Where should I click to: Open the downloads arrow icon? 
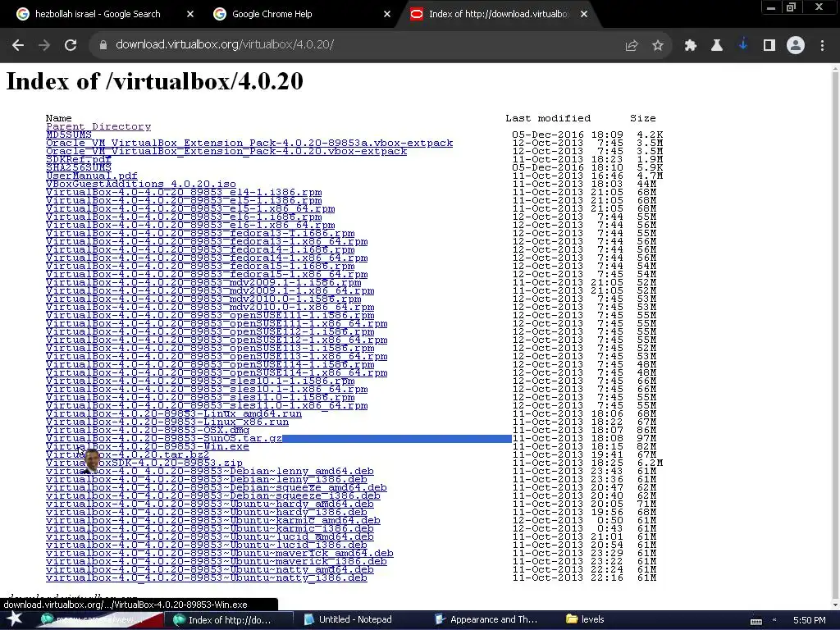tap(743, 45)
